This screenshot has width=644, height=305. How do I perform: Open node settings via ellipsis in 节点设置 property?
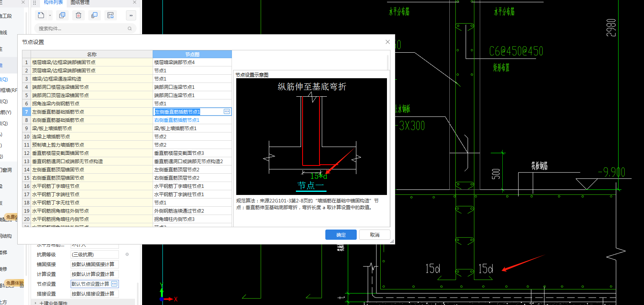114,284
